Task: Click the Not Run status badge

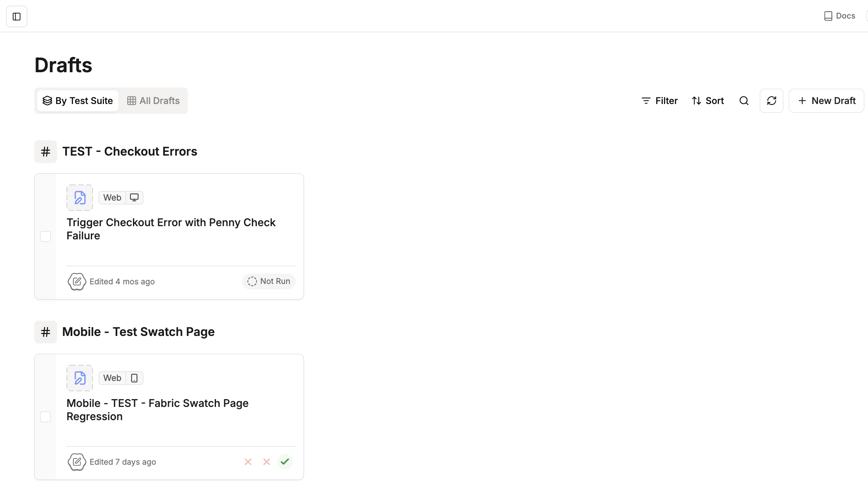Action: pos(268,281)
